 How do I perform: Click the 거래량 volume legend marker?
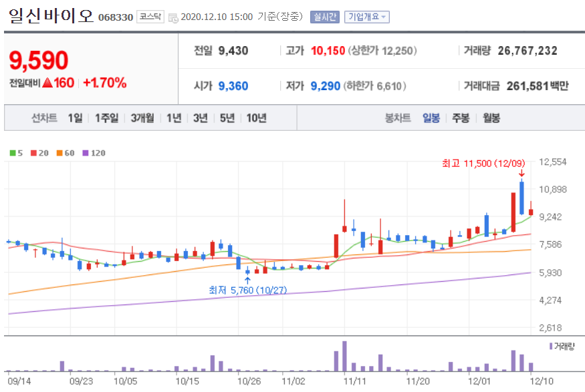tap(562, 346)
